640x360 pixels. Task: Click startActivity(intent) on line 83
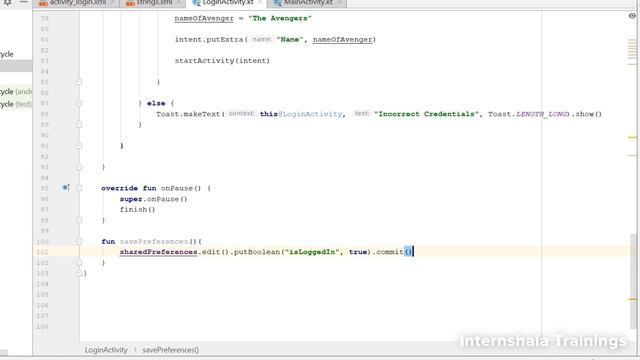222,61
